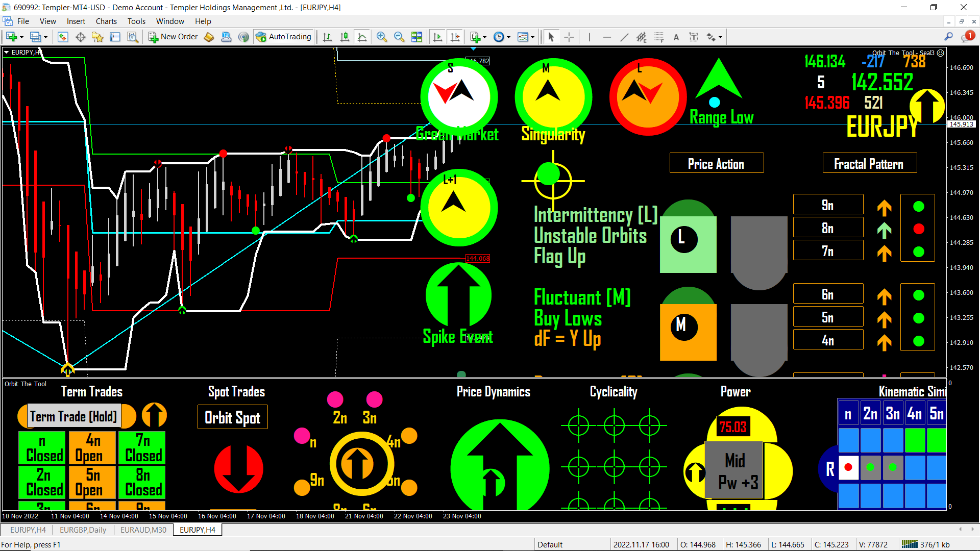
Task: Switch chart to candlesticks icon
Action: 345,37
